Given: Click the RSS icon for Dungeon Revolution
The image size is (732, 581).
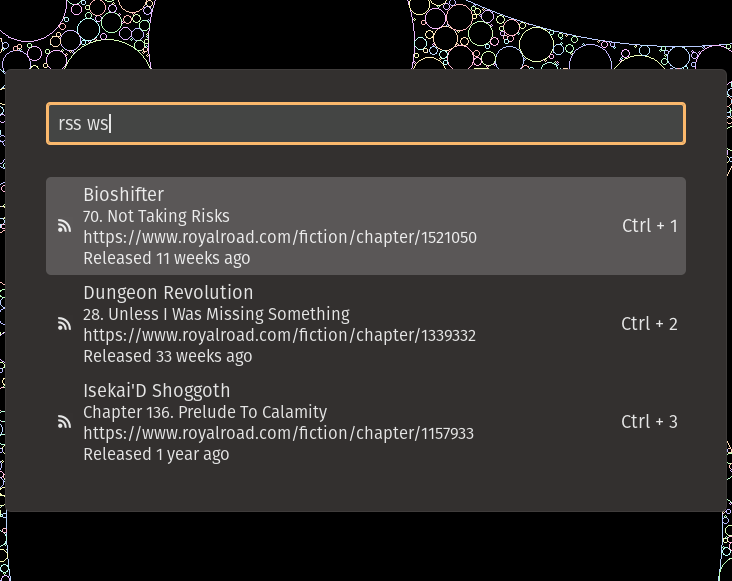Looking at the screenshot, I should click(x=65, y=324).
